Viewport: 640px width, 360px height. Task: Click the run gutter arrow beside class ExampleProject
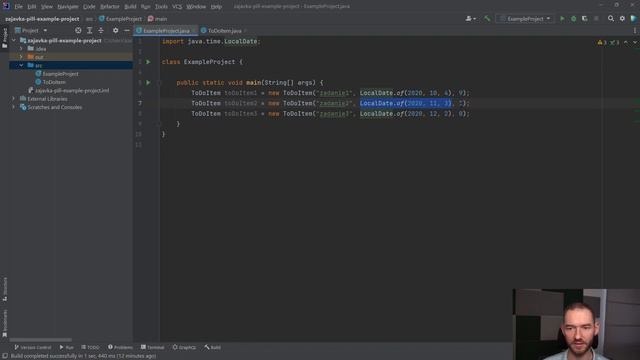148,62
